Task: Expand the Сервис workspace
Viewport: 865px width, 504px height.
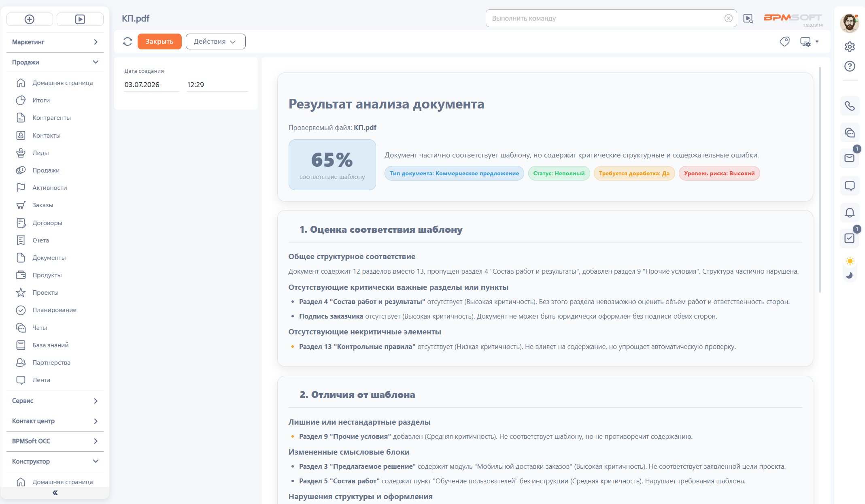Action: click(55, 401)
